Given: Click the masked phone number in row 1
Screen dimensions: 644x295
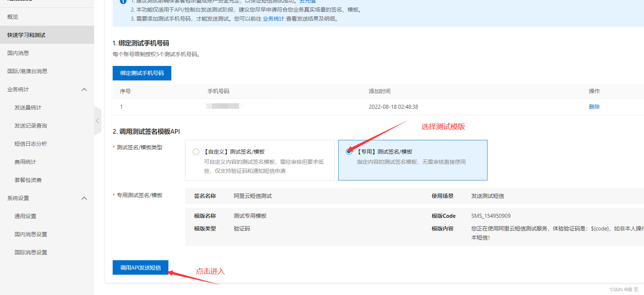Looking at the screenshot, I should [x=225, y=106].
